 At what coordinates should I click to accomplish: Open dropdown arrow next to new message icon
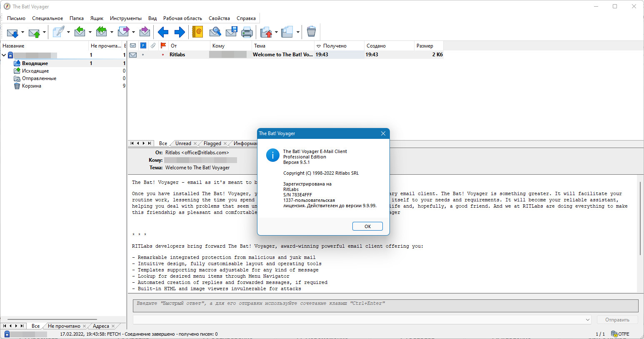(68, 32)
